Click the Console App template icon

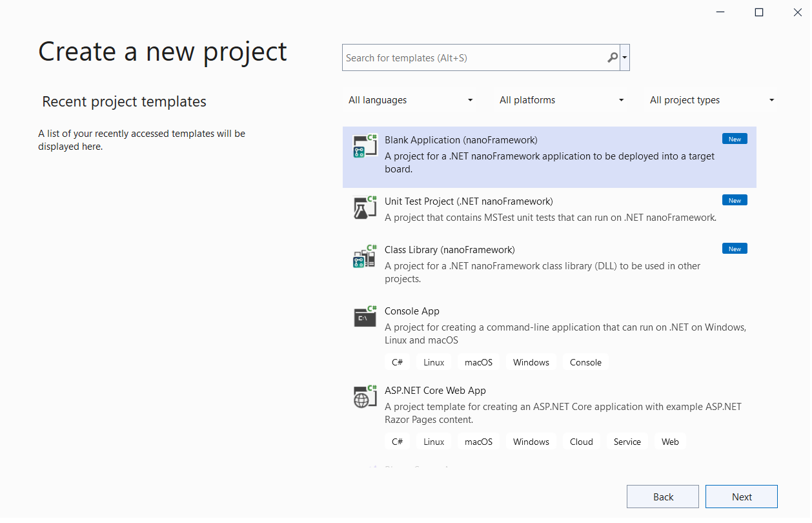[365, 317]
